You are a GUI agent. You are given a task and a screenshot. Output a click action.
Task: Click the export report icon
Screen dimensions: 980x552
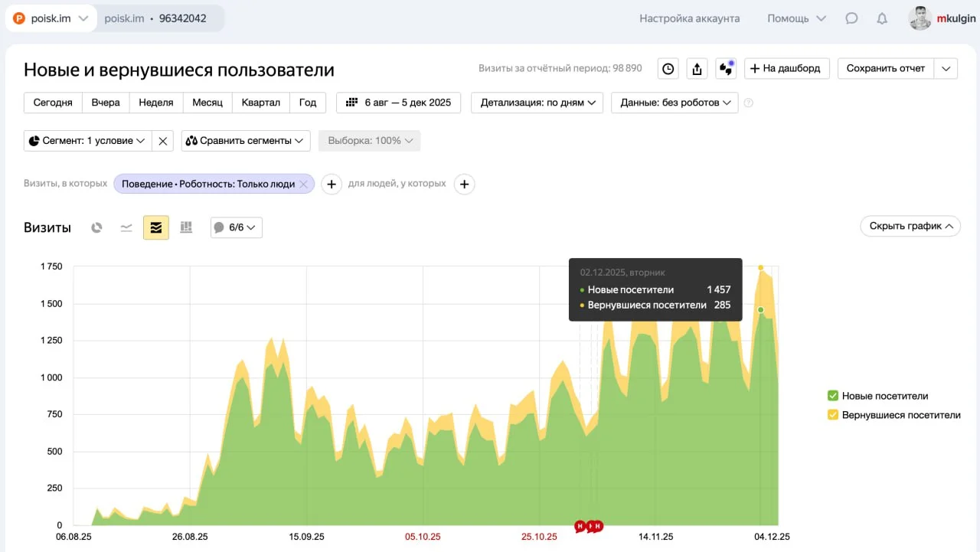click(x=697, y=69)
